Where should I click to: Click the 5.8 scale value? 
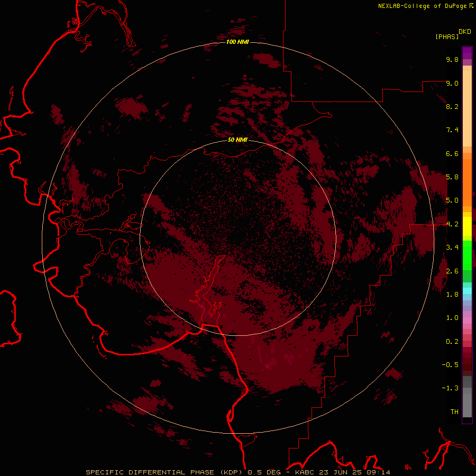click(452, 177)
